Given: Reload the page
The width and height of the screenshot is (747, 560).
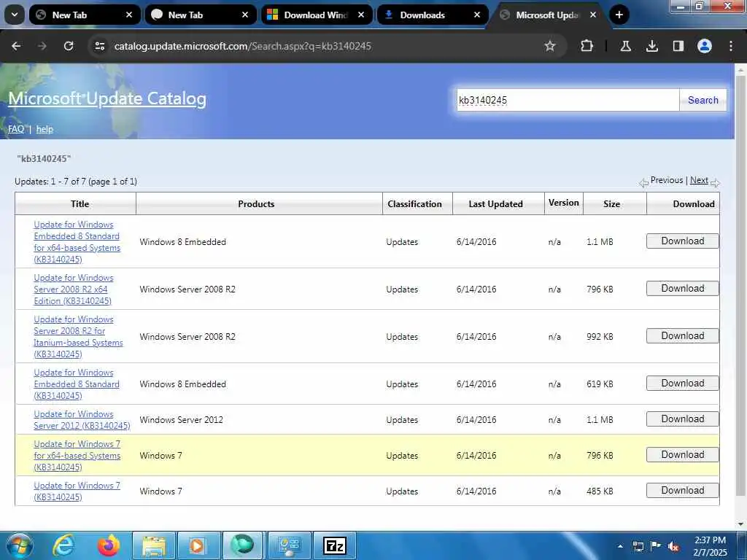Looking at the screenshot, I should point(69,46).
